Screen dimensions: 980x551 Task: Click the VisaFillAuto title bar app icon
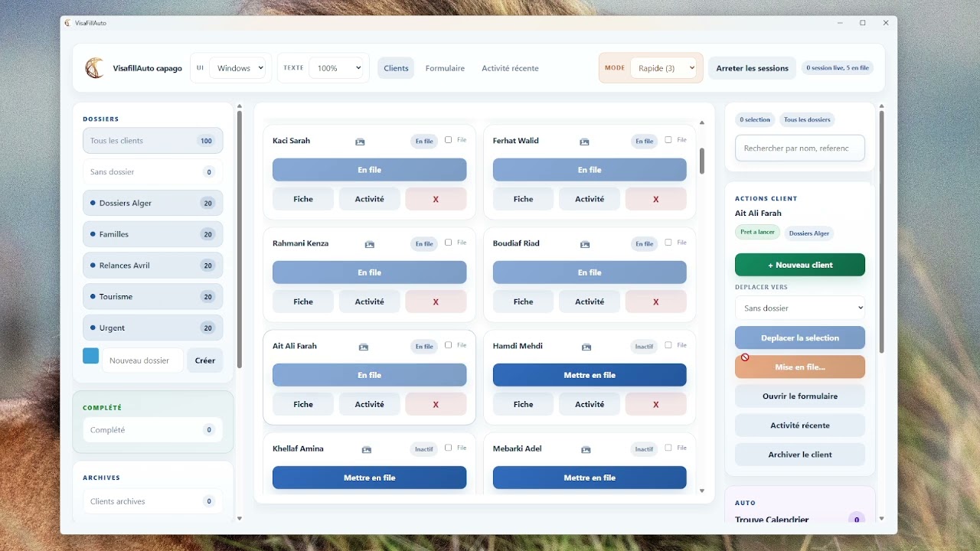click(67, 23)
